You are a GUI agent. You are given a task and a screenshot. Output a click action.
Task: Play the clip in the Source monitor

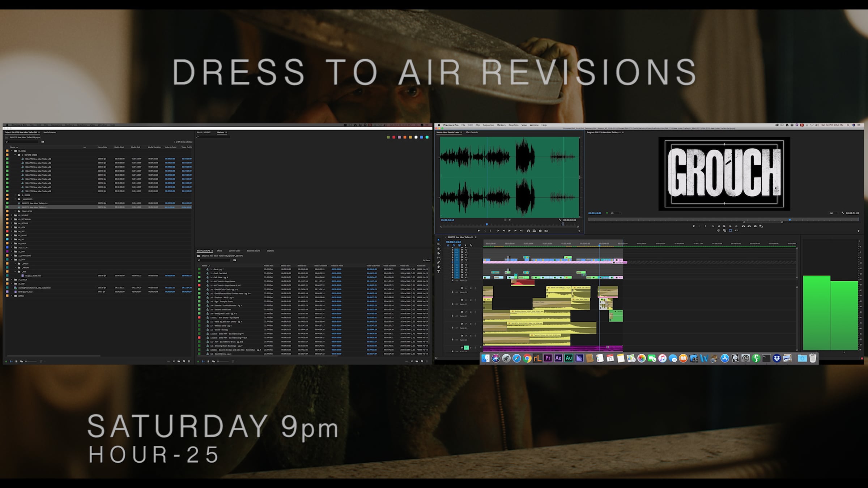click(x=510, y=231)
